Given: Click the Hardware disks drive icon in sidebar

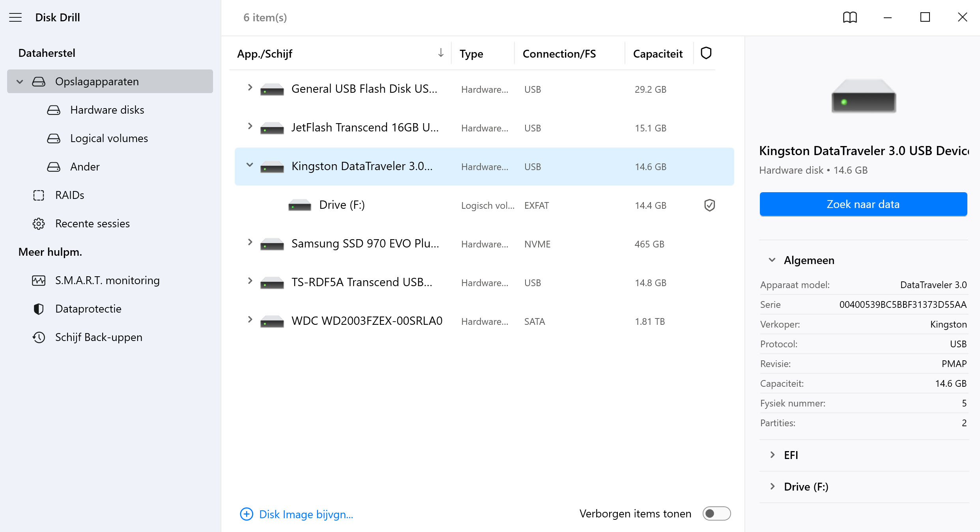Looking at the screenshot, I should click(x=54, y=110).
